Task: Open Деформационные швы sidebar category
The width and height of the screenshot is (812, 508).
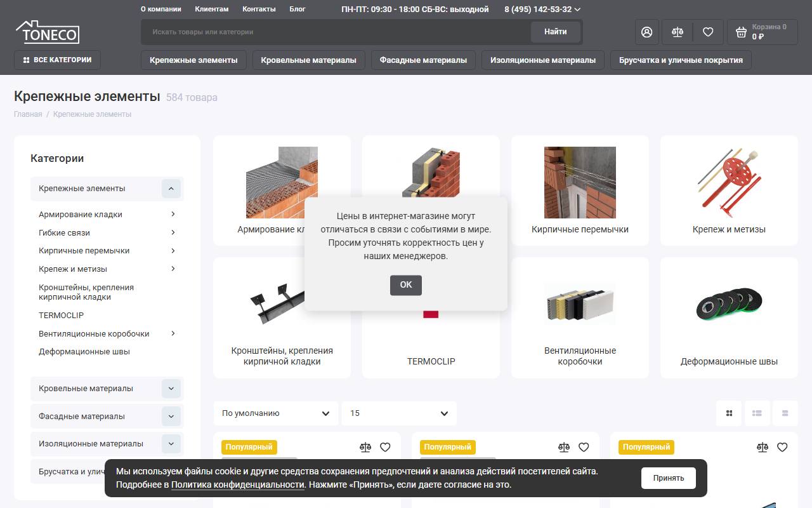Action: pyautogui.click(x=84, y=352)
